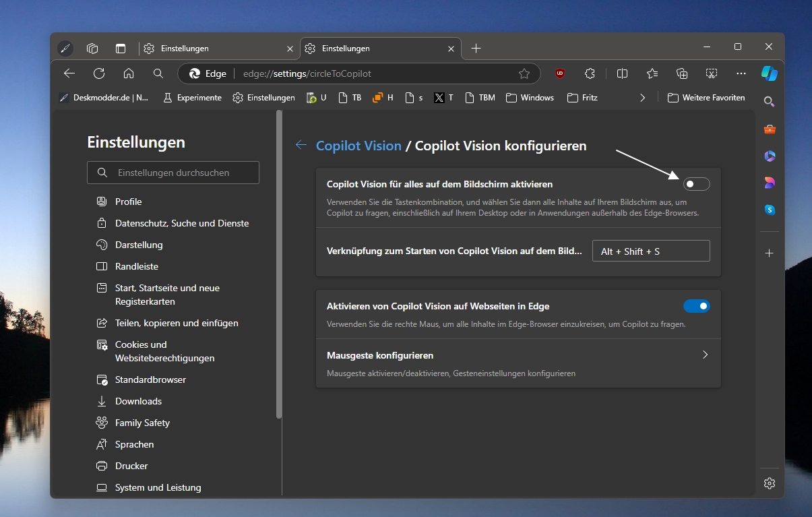Open the Weitere Favoriten folder

(x=706, y=98)
